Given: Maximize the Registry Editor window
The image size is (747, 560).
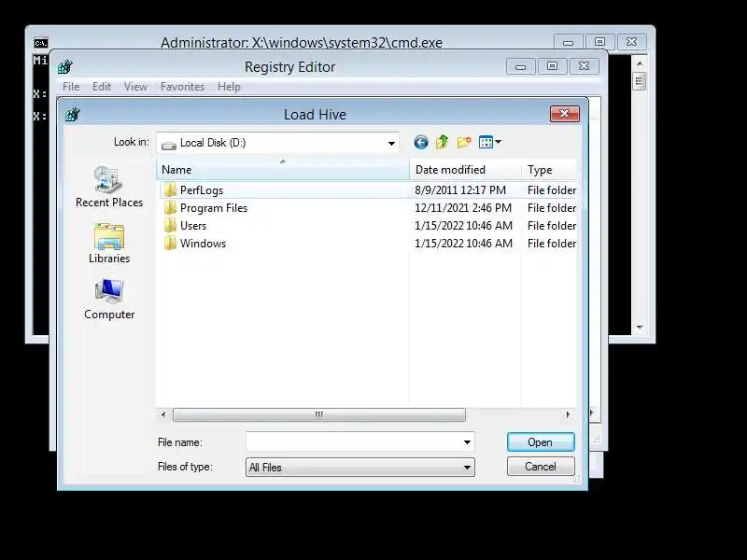Looking at the screenshot, I should click(552, 66).
